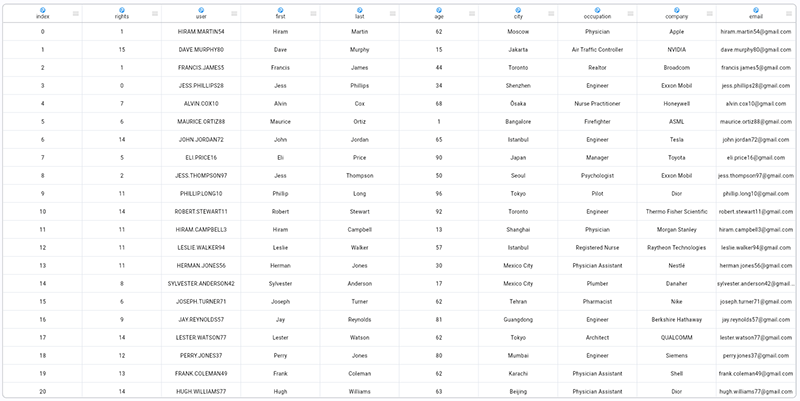Click the blue info icon above company
Image resolution: width=800 pixels, height=401 pixels.
[676, 10]
